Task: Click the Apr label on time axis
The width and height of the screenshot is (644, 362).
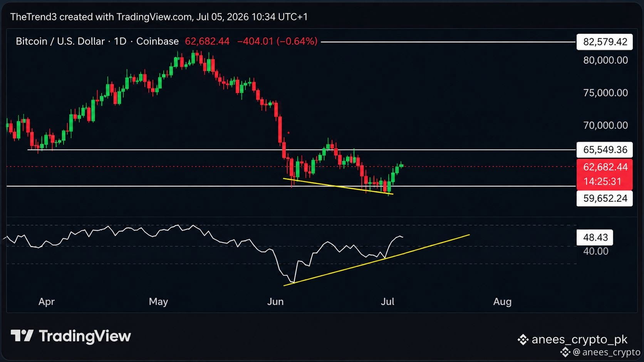Action: coord(47,302)
